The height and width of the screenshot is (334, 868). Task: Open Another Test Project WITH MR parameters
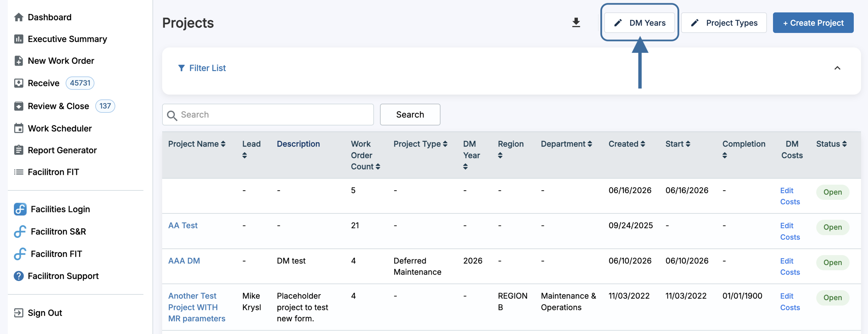pos(197,307)
